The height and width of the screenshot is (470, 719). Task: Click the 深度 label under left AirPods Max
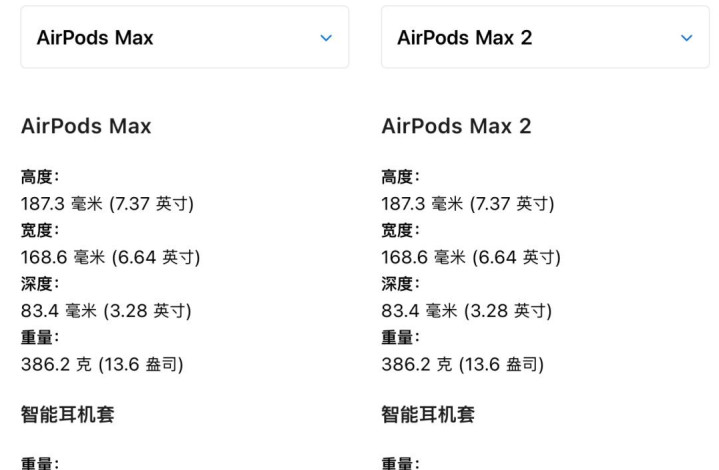click(x=39, y=284)
